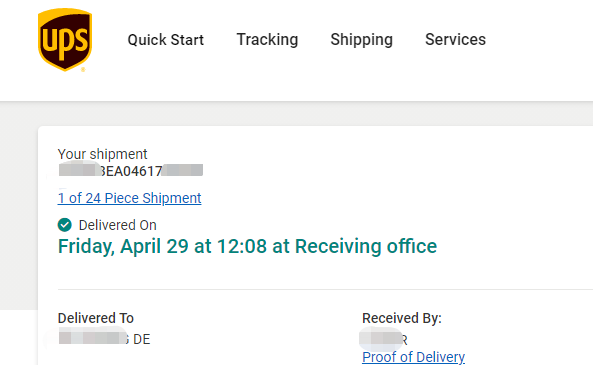Select the tracking number containing EA04617
This screenshot has height=365, width=593.
coord(131,171)
